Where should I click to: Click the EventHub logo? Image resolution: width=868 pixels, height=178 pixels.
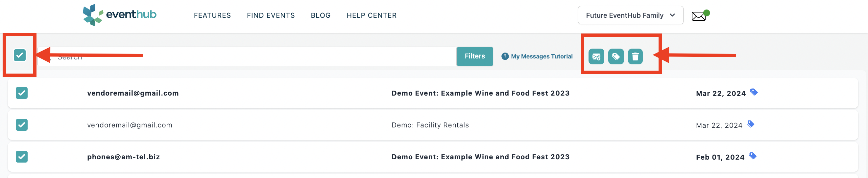click(x=120, y=15)
